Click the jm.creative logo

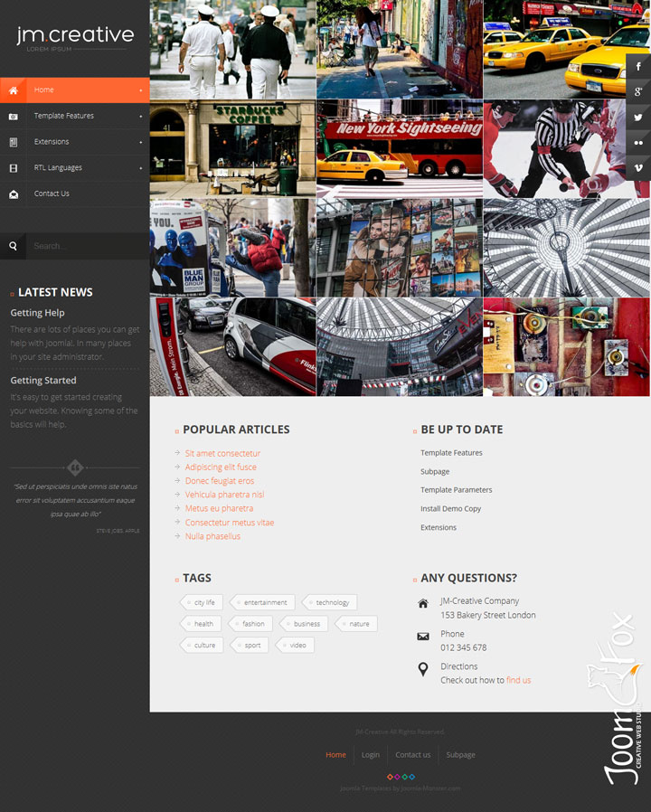[75, 38]
